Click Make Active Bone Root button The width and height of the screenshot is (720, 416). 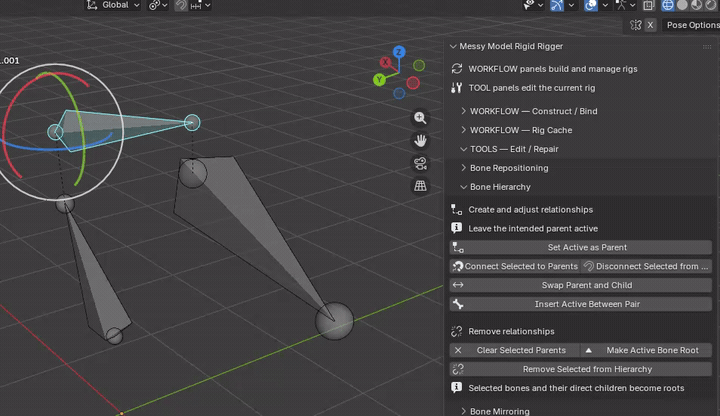[x=647, y=350]
